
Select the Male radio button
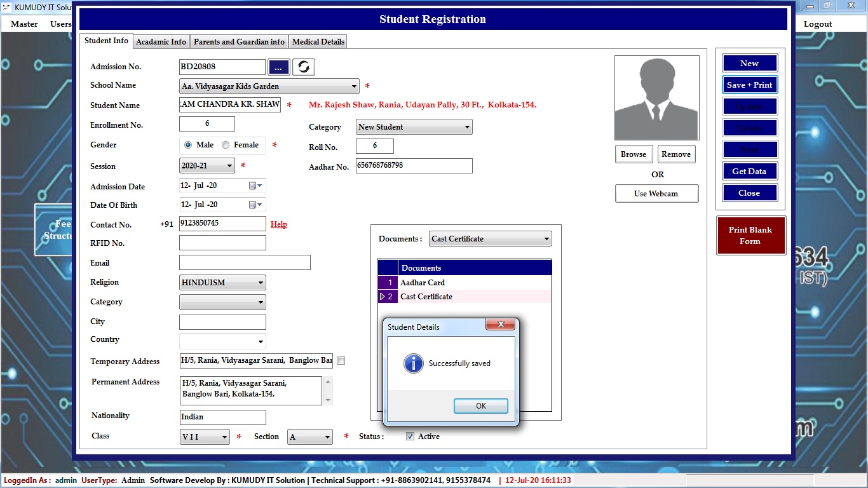(x=188, y=145)
